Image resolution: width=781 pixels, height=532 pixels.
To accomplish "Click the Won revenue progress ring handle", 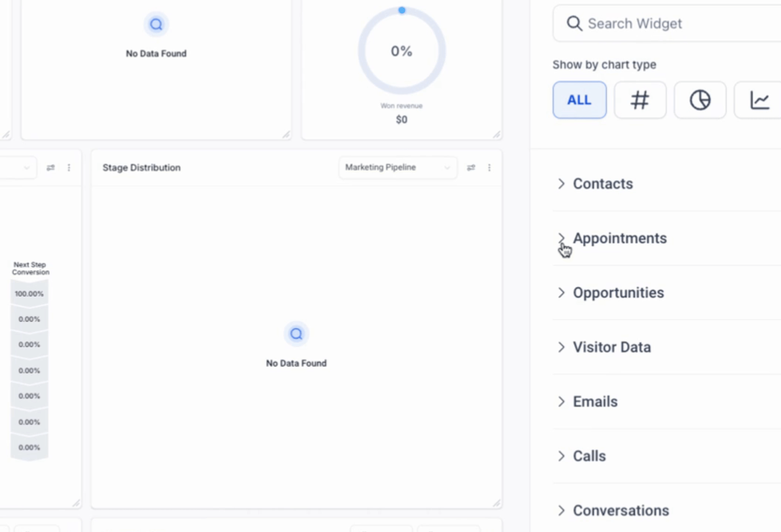I will click(x=402, y=10).
